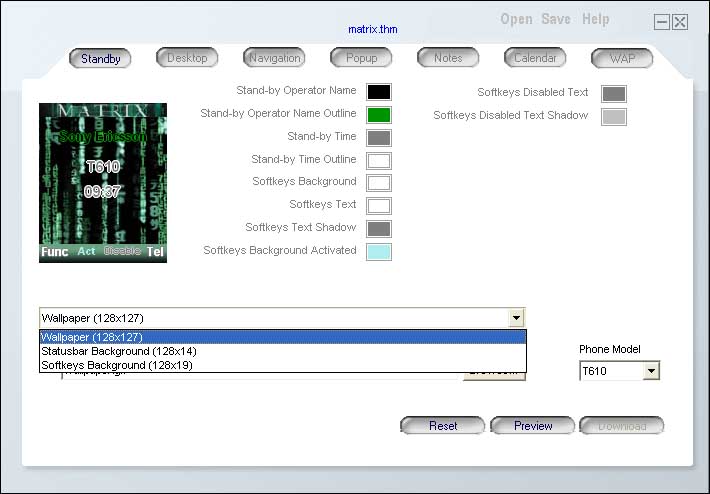Click the matrix.thm file name title

click(x=373, y=29)
